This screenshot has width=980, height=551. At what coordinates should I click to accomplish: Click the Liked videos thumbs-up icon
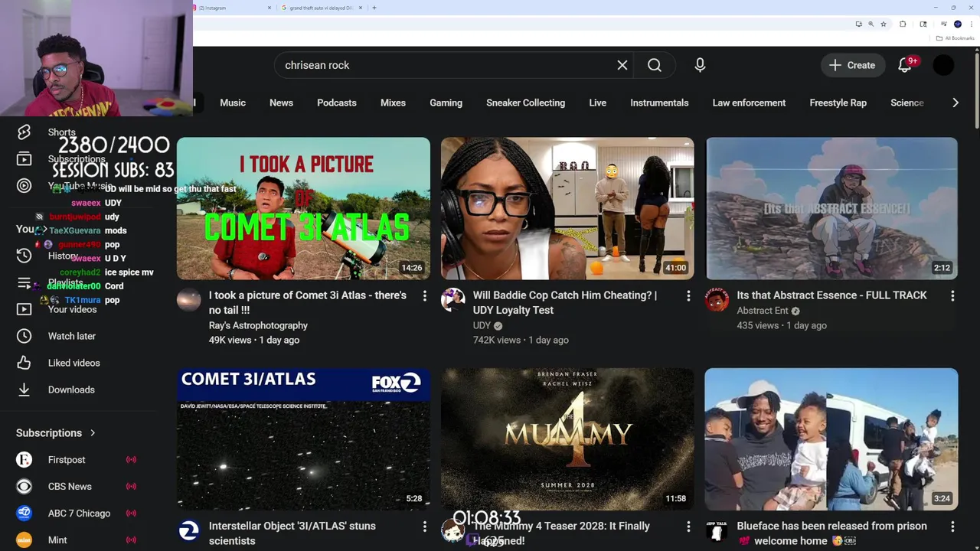point(24,363)
